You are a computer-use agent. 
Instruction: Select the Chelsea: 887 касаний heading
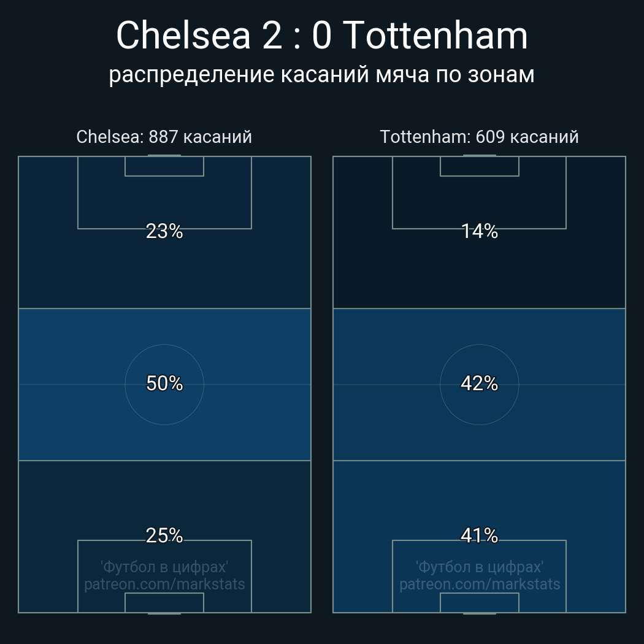coord(164,137)
